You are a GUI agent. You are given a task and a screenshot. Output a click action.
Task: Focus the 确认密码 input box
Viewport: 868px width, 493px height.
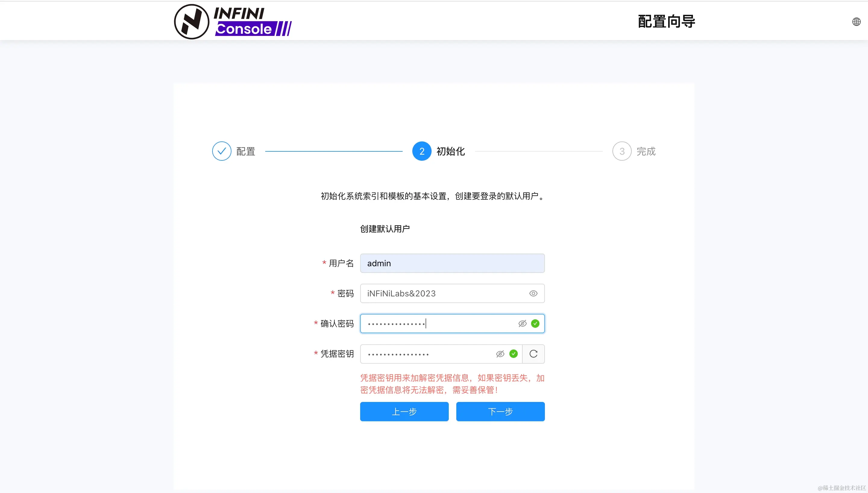433,323
